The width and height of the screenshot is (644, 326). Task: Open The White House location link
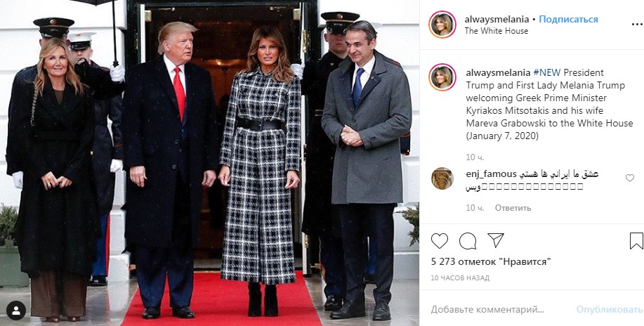pos(496,31)
